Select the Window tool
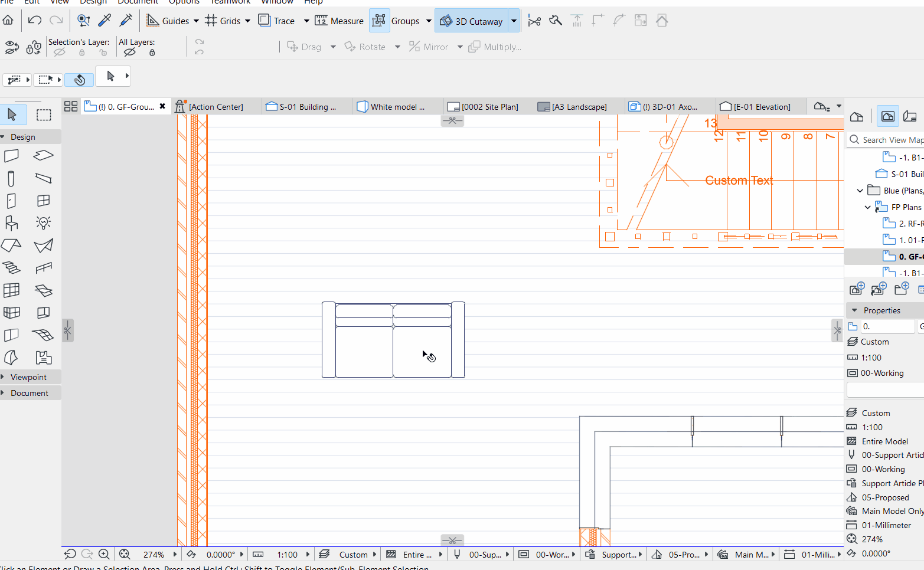 (43, 201)
